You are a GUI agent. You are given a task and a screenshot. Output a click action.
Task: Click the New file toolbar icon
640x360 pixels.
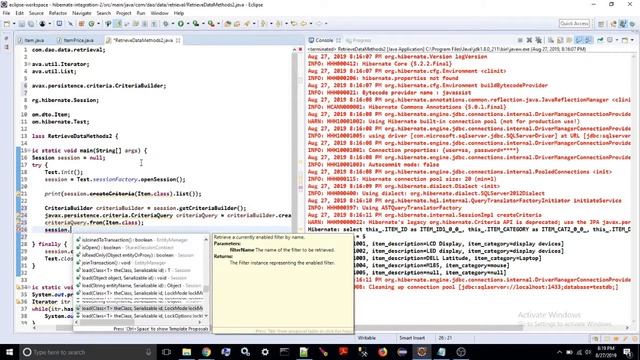tap(7, 24)
